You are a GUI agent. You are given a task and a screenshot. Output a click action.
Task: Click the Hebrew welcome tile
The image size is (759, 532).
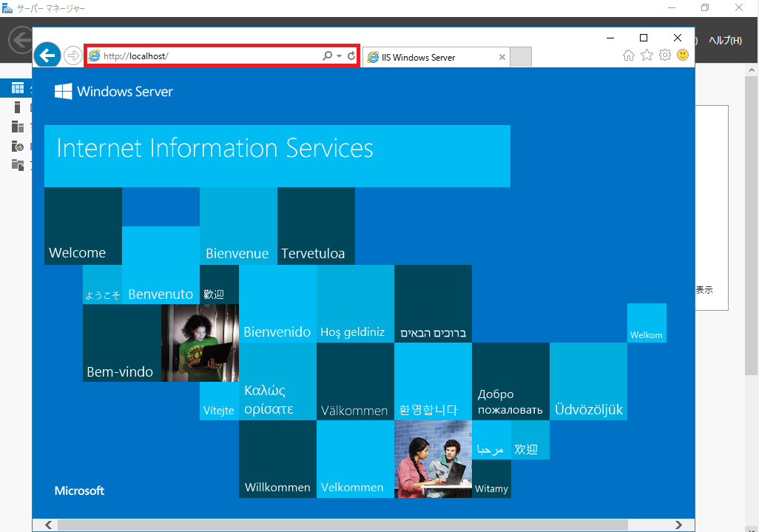coord(434,304)
